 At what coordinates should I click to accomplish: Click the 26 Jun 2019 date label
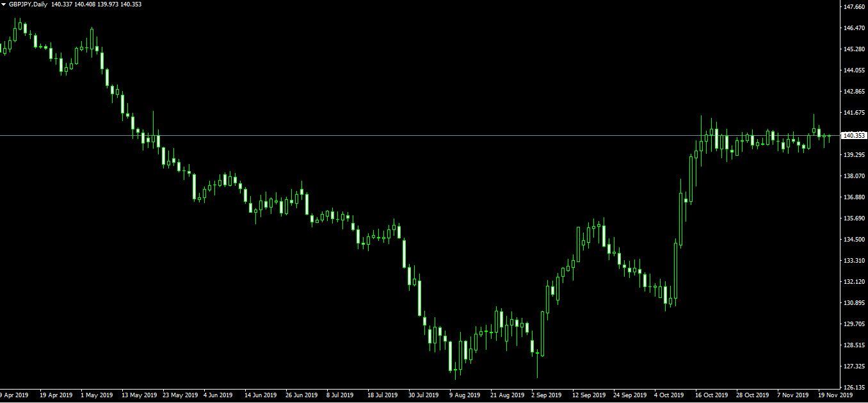(x=301, y=395)
